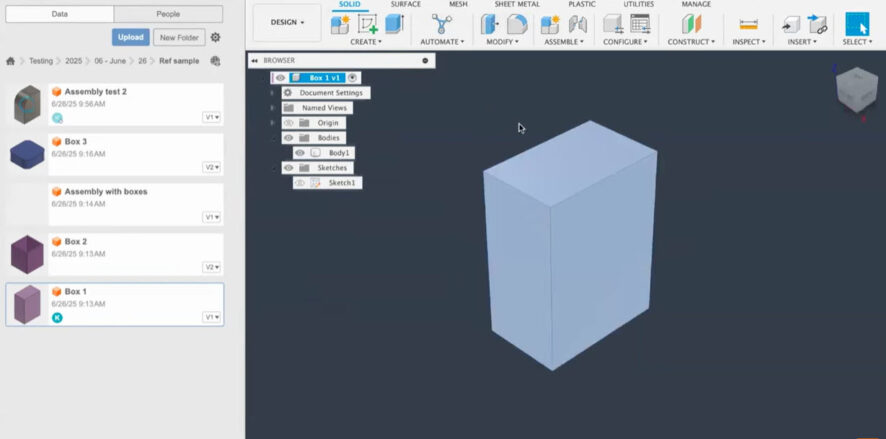Image resolution: width=886 pixels, height=439 pixels.
Task: Open the Automate dropdown menu
Action: 442,42
